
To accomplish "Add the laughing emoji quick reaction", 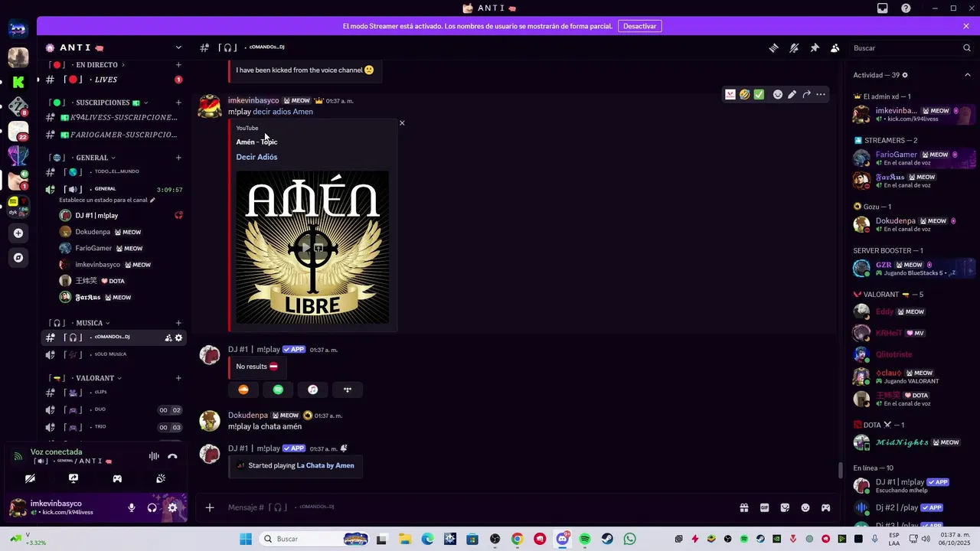I will coord(744,94).
